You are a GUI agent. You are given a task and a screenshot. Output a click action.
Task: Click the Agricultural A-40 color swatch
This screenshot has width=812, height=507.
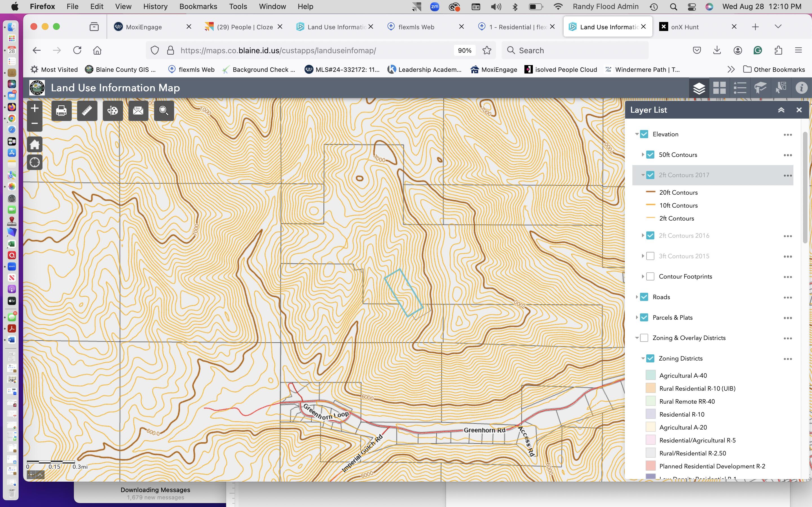pos(650,375)
